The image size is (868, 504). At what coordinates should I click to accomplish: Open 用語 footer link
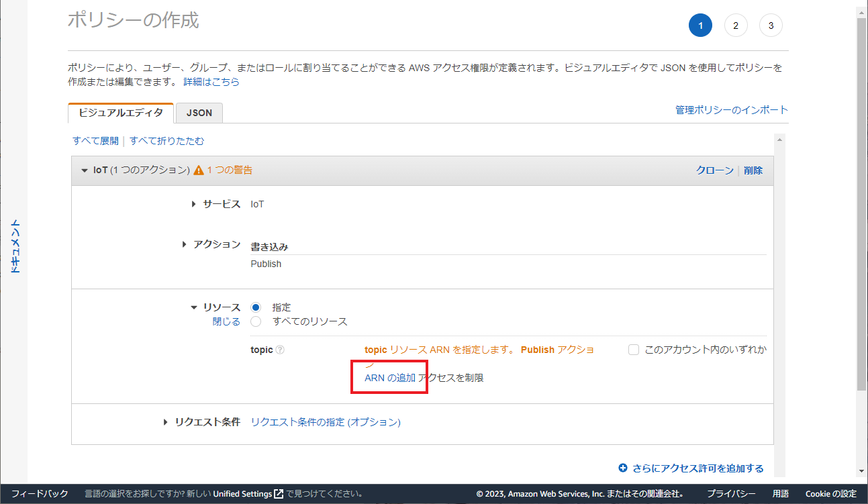pyautogui.click(x=781, y=494)
